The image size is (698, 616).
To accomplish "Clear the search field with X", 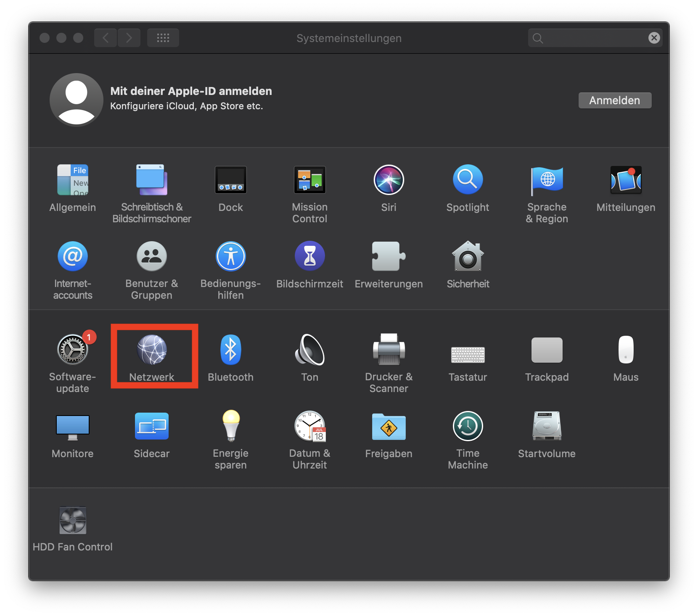I will coord(654,38).
